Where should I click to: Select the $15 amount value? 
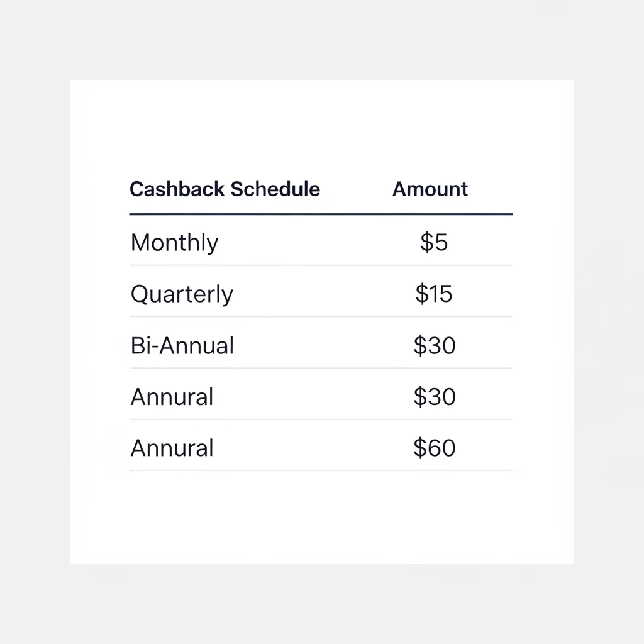click(434, 294)
